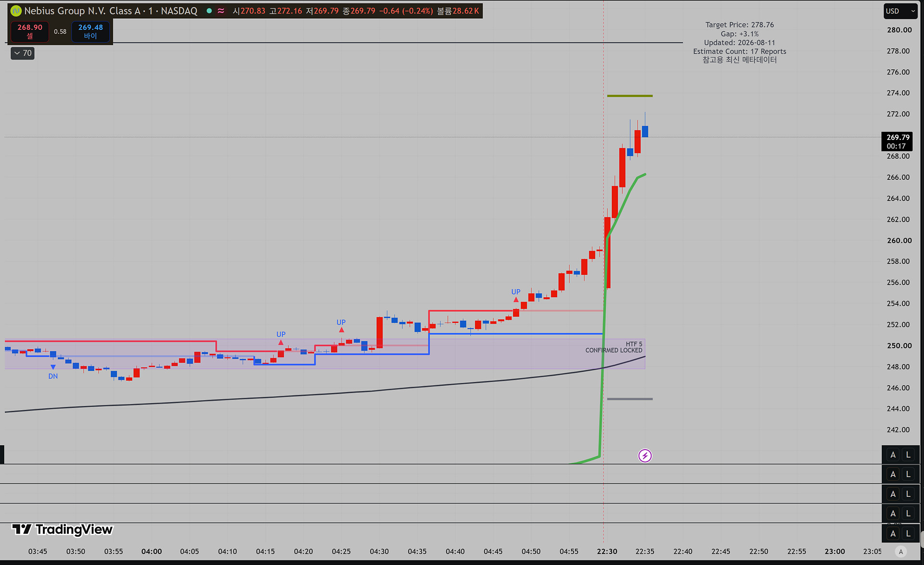Toggle log scale L on the main price pane

coord(908,455)
